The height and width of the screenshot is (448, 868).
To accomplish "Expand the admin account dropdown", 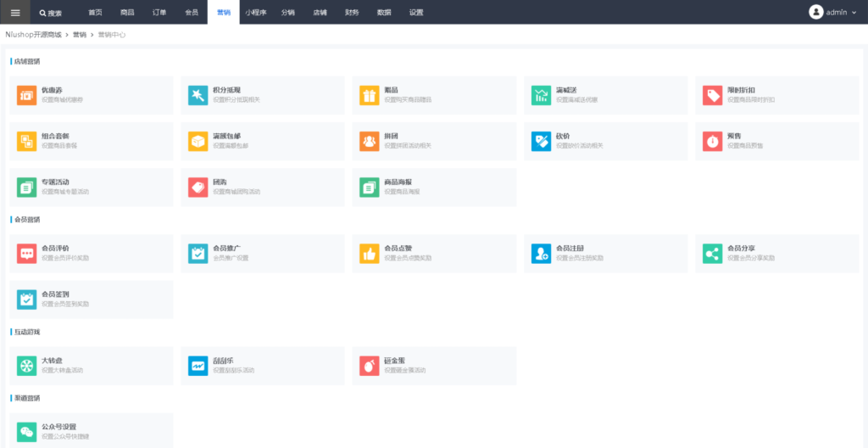I will pyautogui.click(x=833, y=13).
